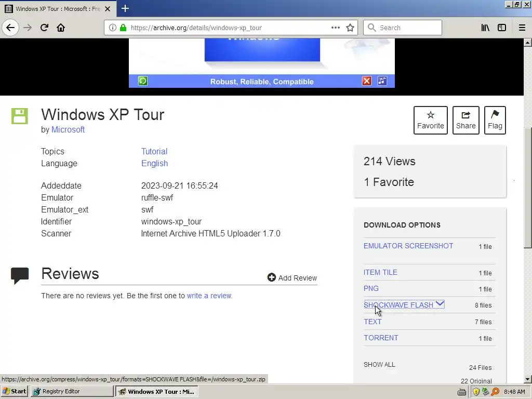Show site information icon in address bar
The width and height of the screenshot is (532, 399).
click(x=113, y=28)
